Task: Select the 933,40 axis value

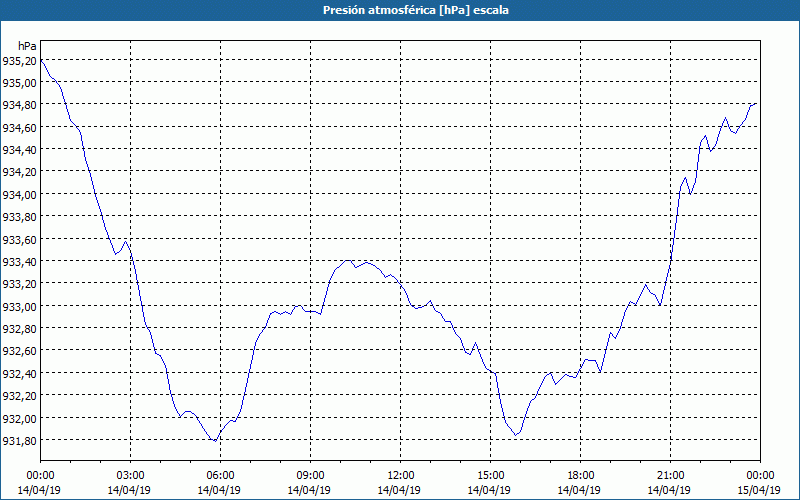Action: click(19, 262)
